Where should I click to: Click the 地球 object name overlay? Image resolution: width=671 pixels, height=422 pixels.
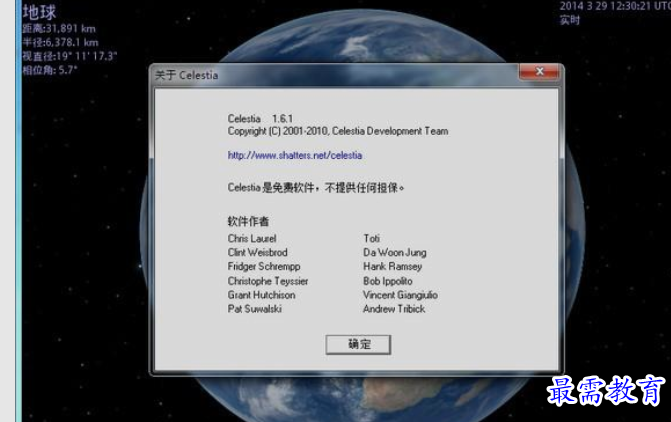pyautogui.click(x=39, y=12)
